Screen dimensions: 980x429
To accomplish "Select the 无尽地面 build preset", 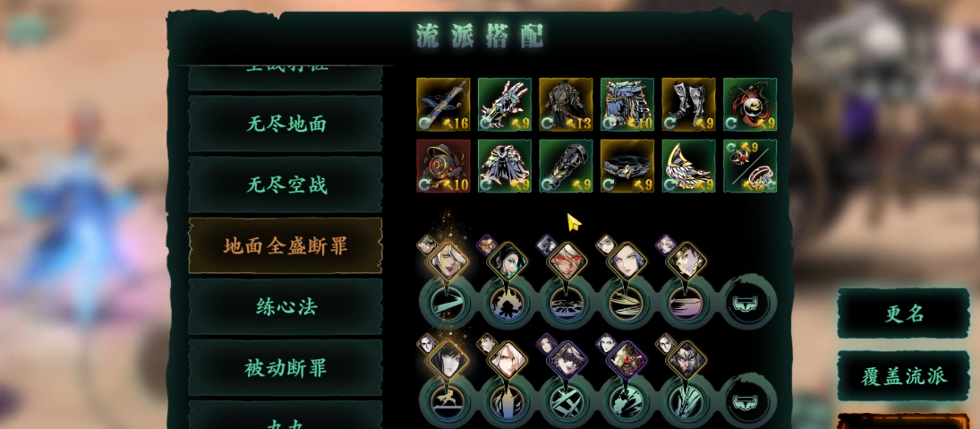I will [285, 124].
